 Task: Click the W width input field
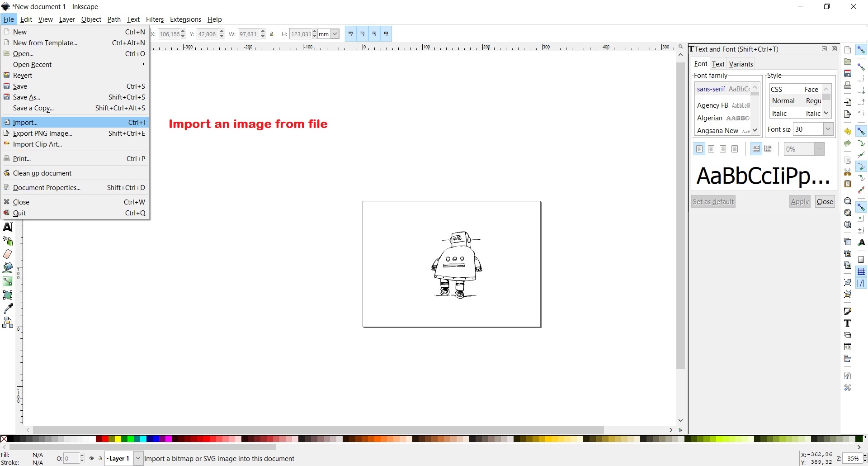[x=249, y=34]
